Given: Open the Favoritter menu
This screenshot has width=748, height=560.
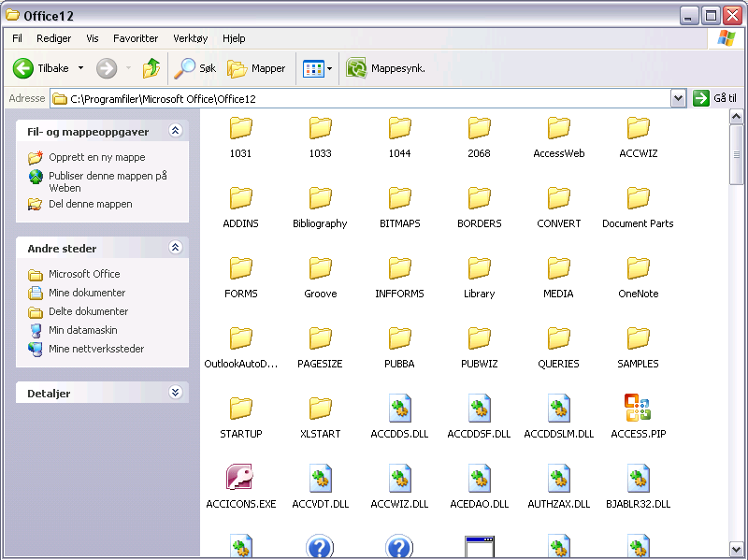Looking at the screenshot, I should click(x=136, y=38).
